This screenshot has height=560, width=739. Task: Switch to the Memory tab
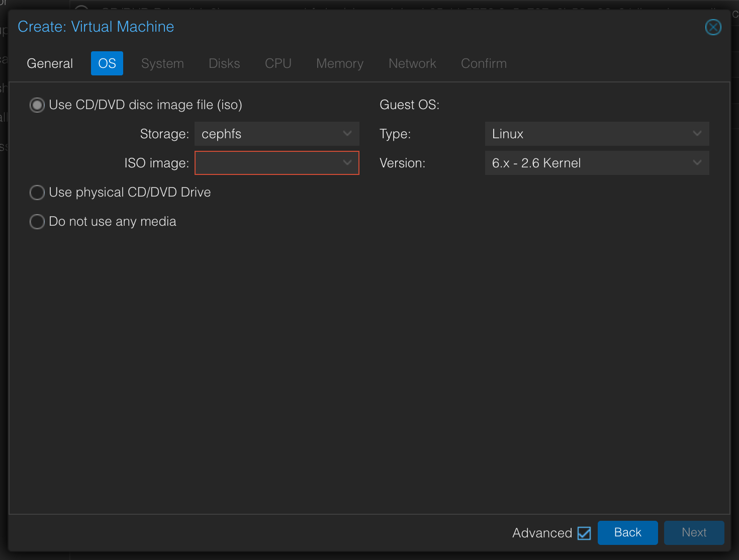click(339, 63)
